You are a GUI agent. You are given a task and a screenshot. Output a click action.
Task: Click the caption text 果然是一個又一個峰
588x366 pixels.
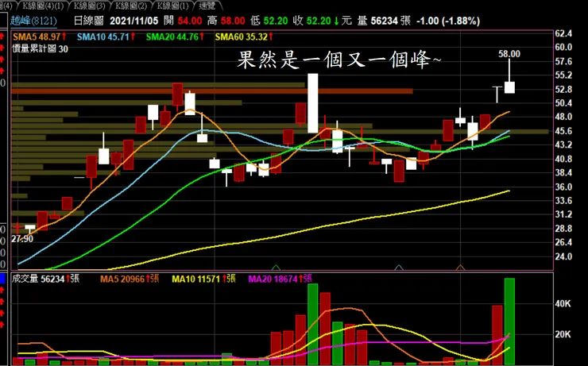click(338, 60)
